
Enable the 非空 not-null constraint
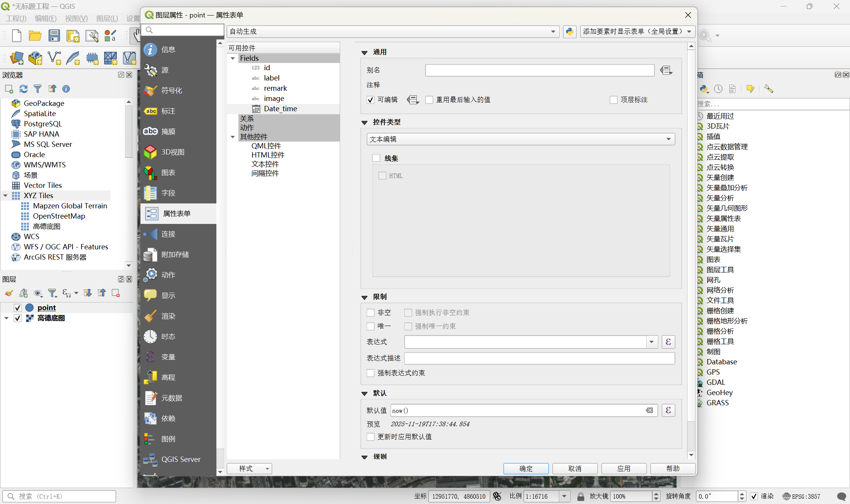[371, 313]
